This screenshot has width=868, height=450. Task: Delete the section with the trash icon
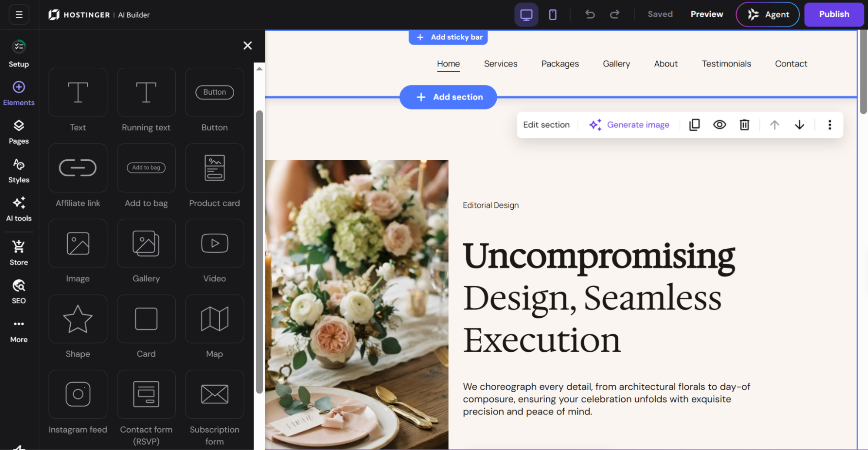click(x=744, y=125)
